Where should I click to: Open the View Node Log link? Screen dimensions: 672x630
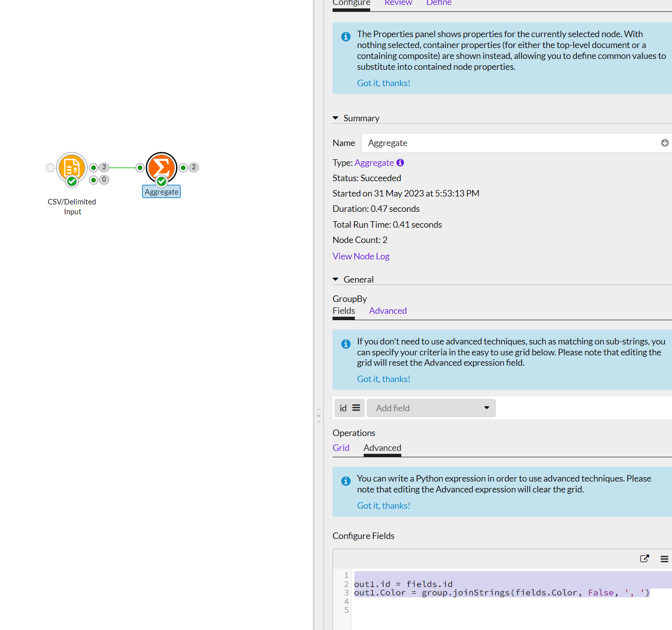tap(361, 256)
